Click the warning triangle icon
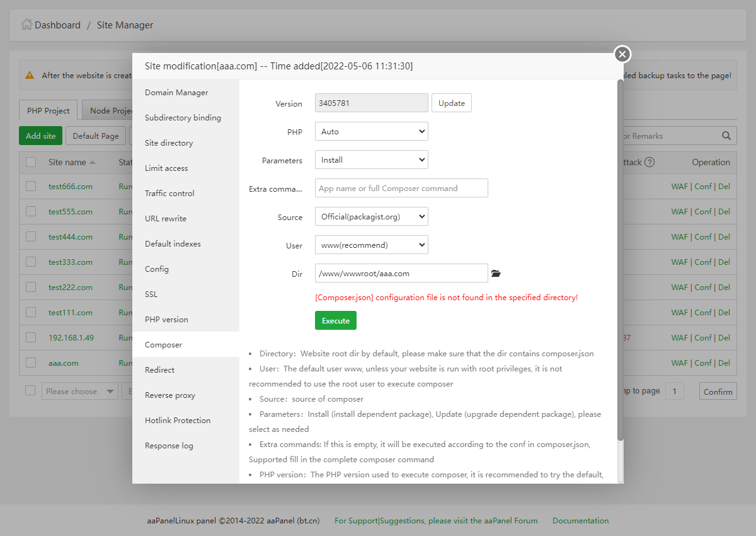The height and width of the screenshot is (536, 756). point(30,75)
